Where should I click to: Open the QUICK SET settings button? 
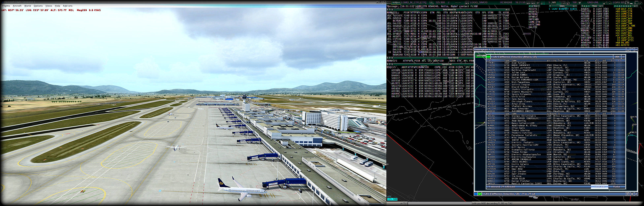[x=533, y=2]
